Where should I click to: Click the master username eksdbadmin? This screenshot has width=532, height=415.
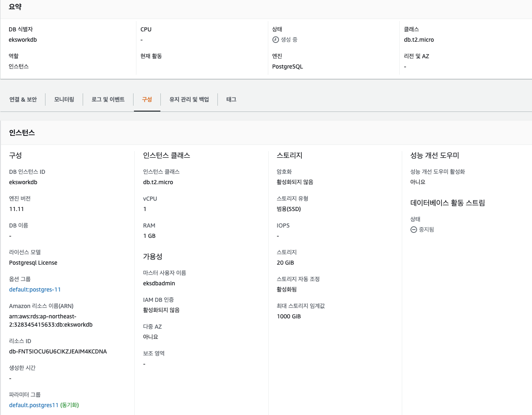point(159,283)
